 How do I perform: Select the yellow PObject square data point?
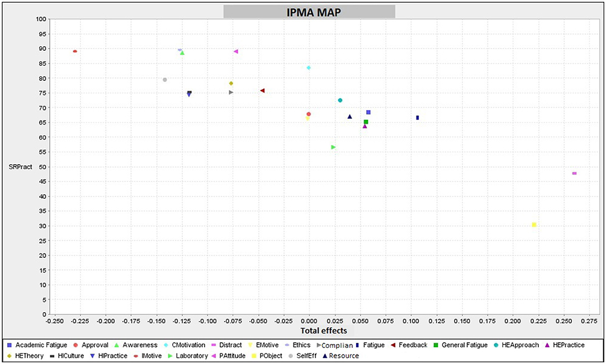[x=534, y=224]
